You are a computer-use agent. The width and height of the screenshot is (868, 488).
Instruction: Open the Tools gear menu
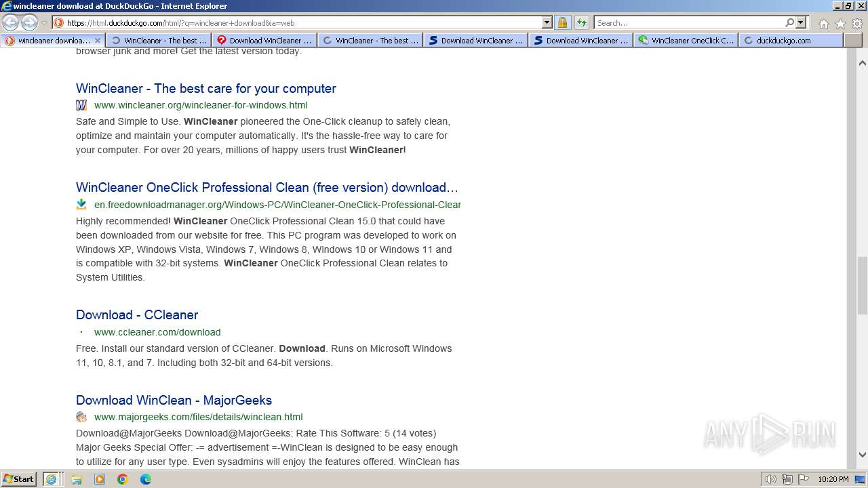pos(856,24)
